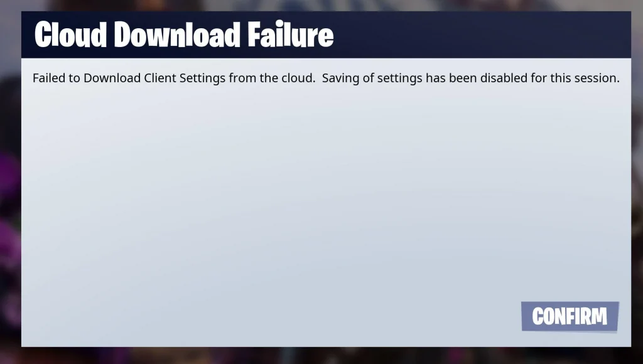643x364 pixels.
Task: Click the blurred purple background left of dialog
Action: [x=10, y=185]
